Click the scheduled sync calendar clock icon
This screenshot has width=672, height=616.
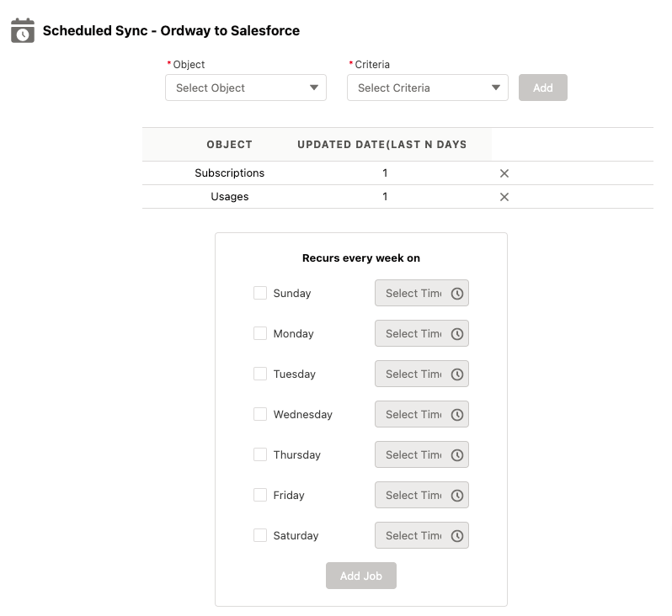(22, 30)
